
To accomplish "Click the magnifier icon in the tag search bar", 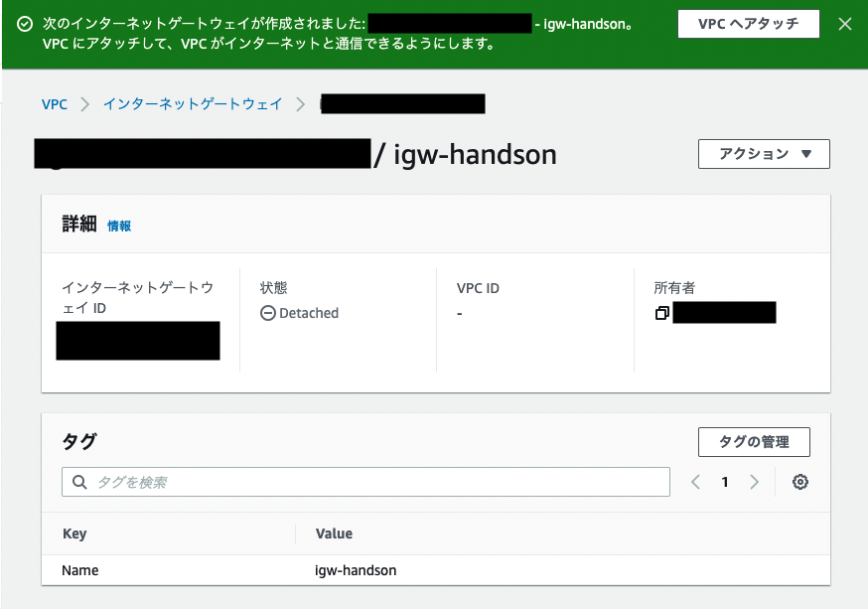I will (79, 482).
